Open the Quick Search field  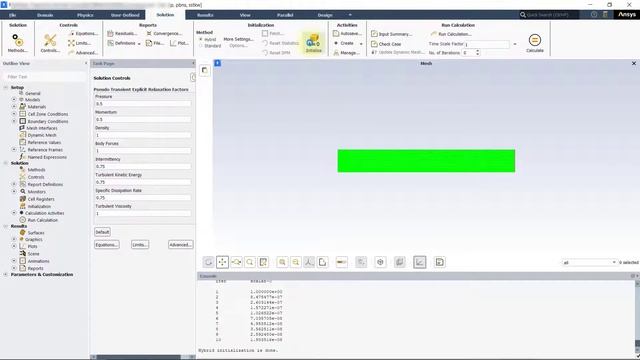click(x=548, y=15)
